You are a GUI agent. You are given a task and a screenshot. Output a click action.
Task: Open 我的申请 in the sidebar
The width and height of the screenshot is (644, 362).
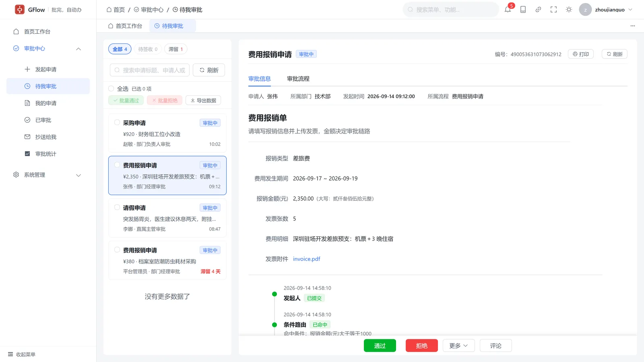click(x=48, y=103)
